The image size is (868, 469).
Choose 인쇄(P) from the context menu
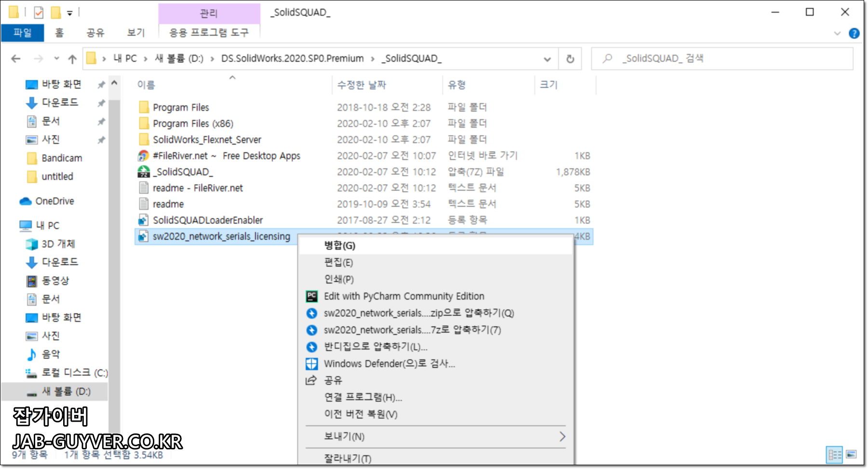click(435, 279)
